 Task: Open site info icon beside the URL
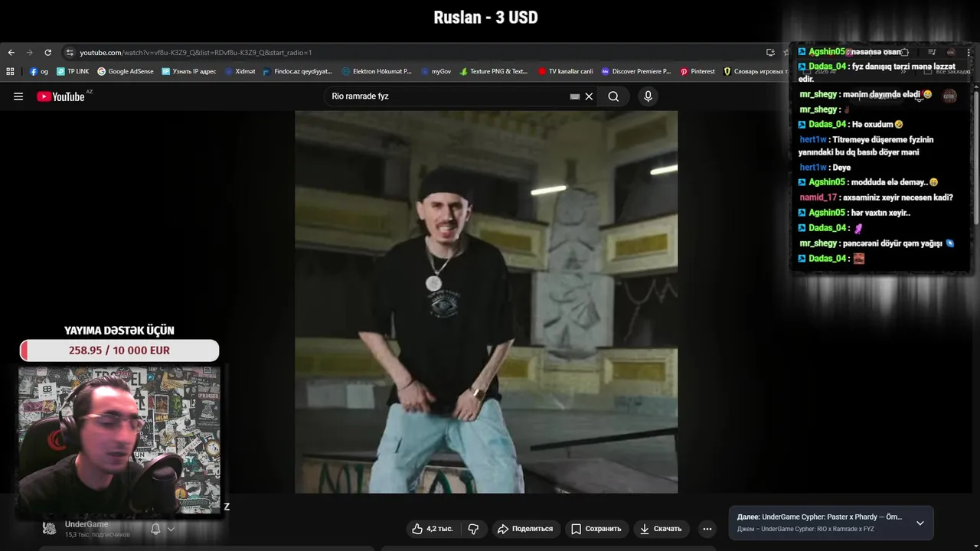point(70,53)
